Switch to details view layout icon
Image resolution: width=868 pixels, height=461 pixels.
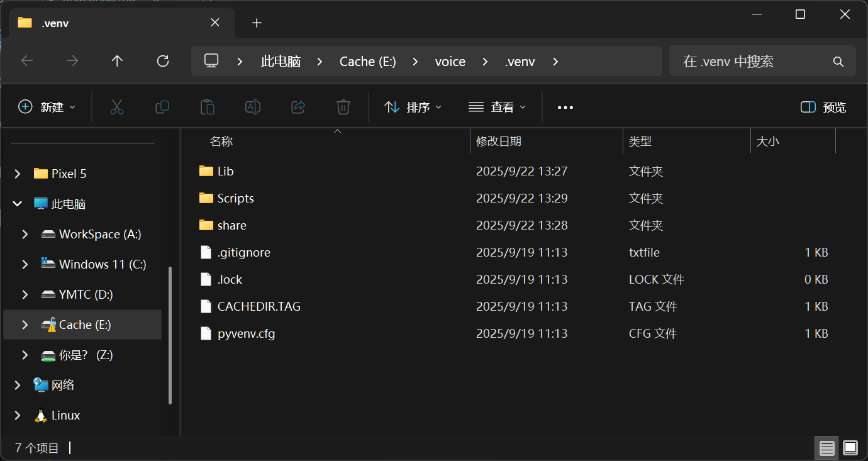point(827,448)
